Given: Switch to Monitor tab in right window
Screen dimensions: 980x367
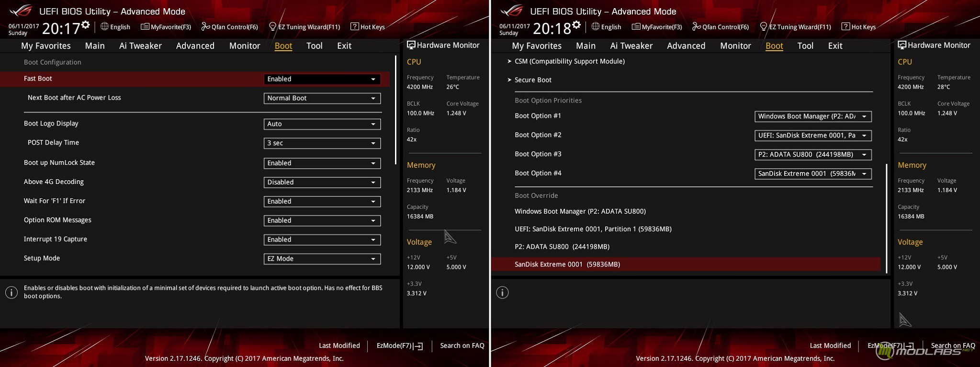Looking at the screenshot, I should (736, 46).
